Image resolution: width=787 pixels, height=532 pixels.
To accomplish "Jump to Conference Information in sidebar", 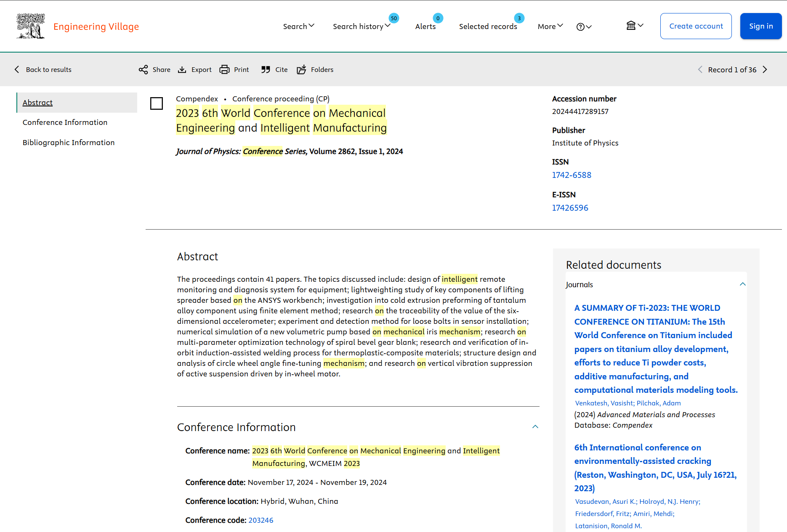I will pos(65,122).
